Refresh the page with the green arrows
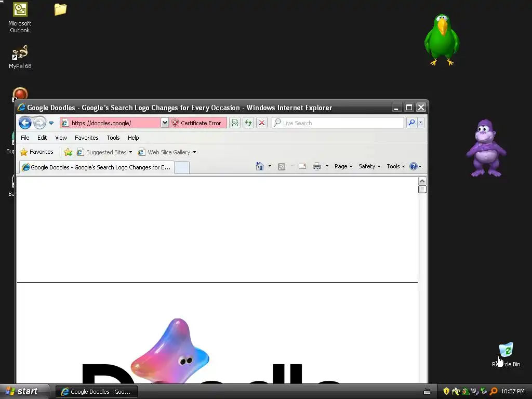 pyautogui.click(x=248, y=123)
